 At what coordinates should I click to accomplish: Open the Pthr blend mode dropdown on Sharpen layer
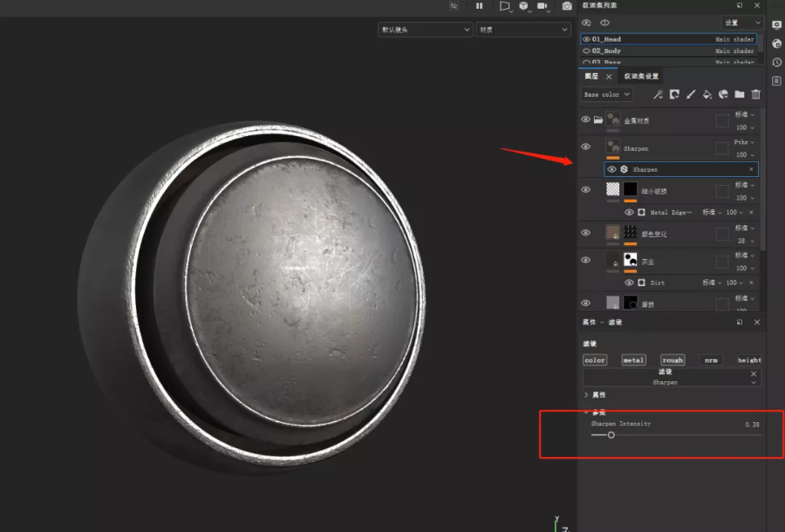(x=745, y=142)
